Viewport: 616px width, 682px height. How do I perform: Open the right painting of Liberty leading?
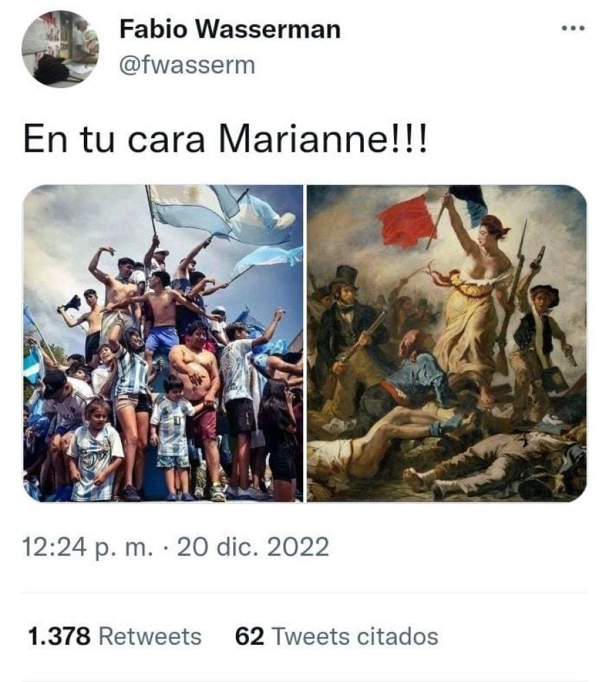pyautogui.click(x=447, y=343)
